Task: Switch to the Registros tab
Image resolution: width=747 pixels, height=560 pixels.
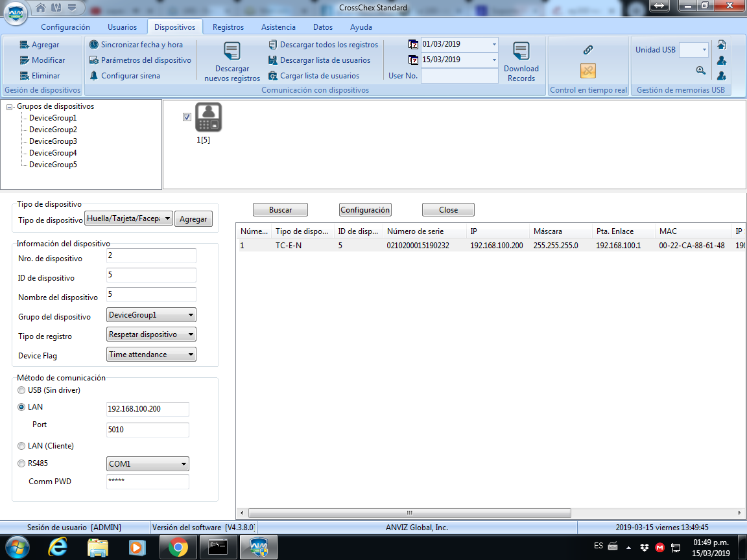Action: (228, 27)
